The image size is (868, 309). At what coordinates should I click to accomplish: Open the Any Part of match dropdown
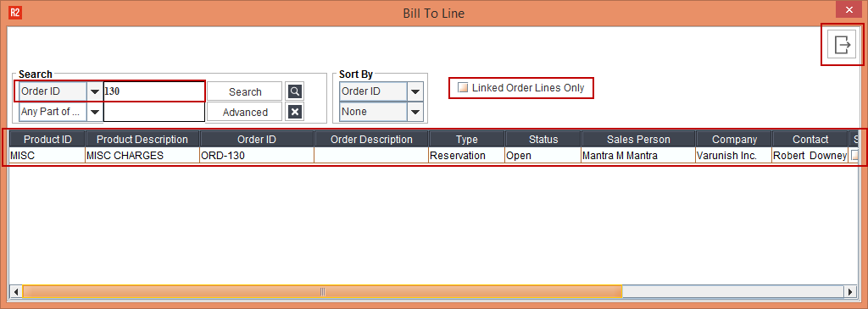pos(95,112)
